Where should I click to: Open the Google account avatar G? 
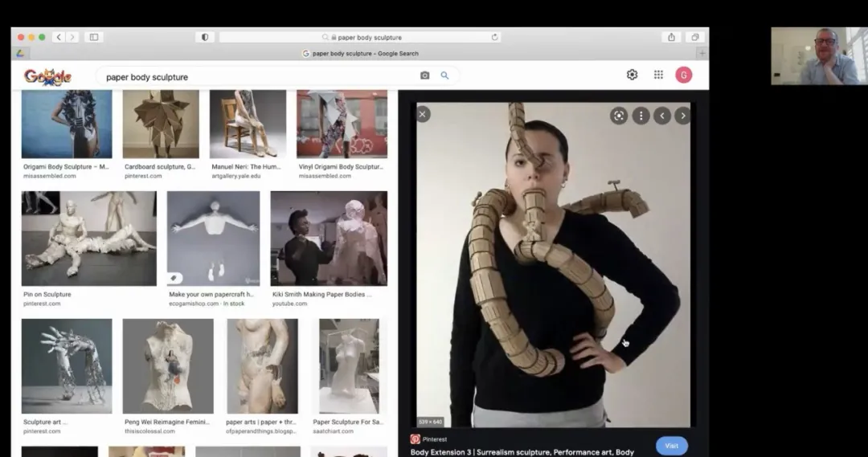(684, 75)
